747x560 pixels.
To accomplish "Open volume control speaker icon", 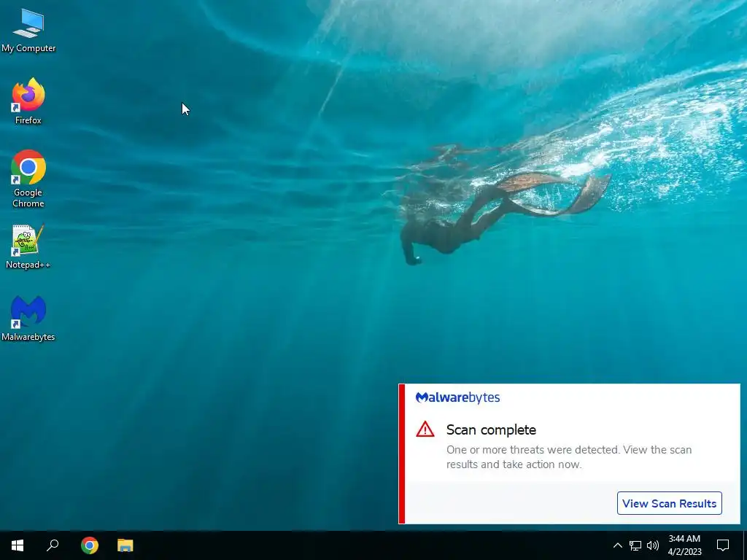I will point(653,545).
